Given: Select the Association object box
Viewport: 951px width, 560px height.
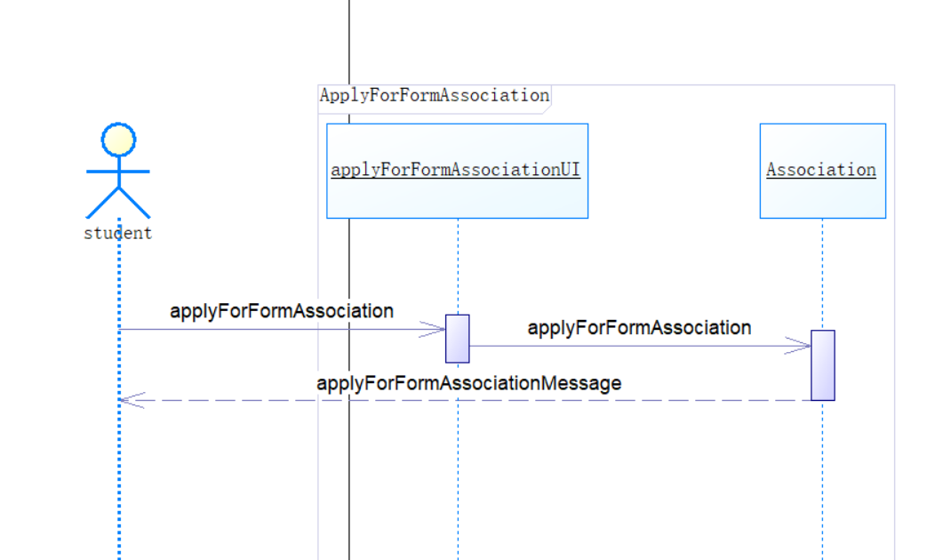Looking at the screenshot, I should [822, 170].
